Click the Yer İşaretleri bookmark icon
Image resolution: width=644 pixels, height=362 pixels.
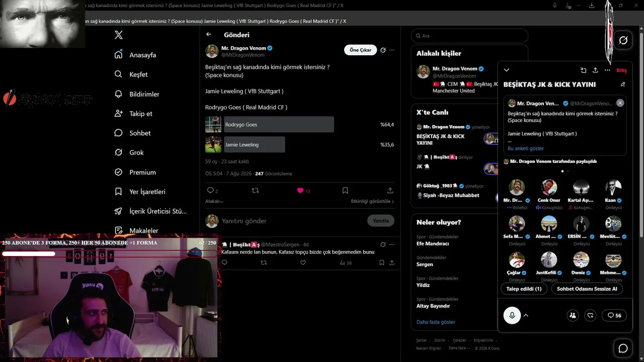pos(118,192)
